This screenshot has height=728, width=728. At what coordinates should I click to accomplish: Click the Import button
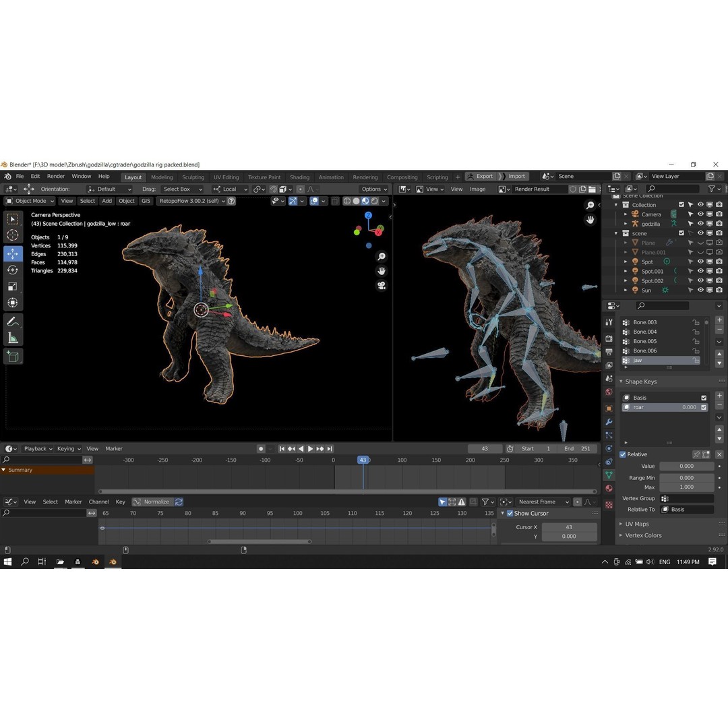512,177
